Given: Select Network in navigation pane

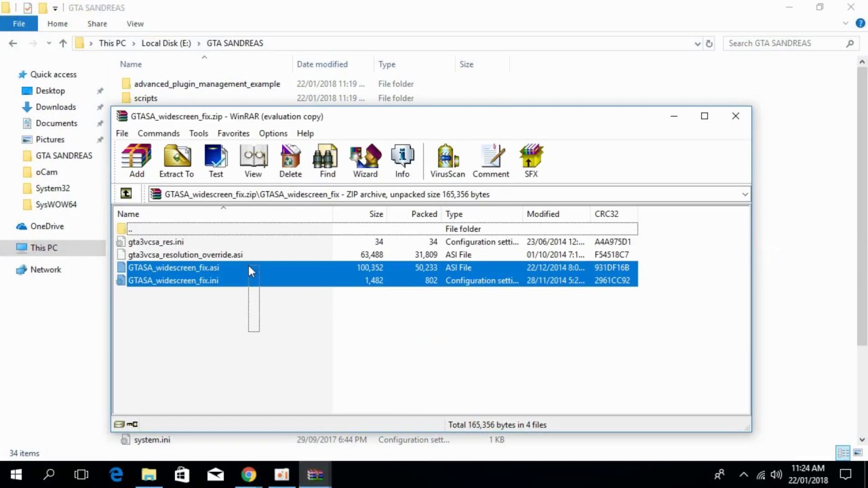Looking at the screenshot, I should pyautogui.click(x=45, y=270).
